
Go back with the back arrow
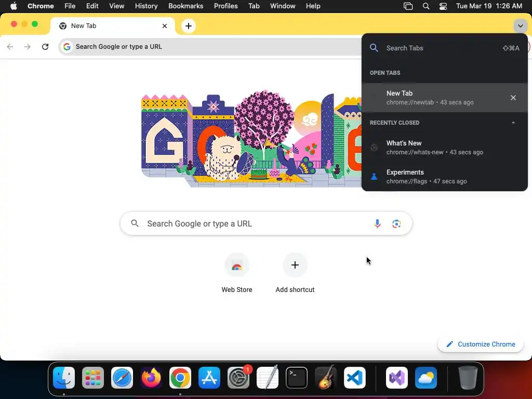10,47
